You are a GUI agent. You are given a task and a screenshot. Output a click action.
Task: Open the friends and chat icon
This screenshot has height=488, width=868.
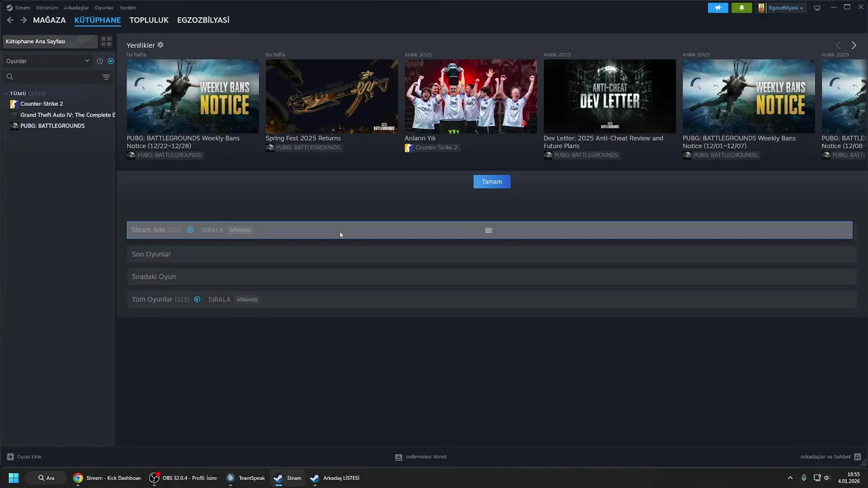pos(857,457)
